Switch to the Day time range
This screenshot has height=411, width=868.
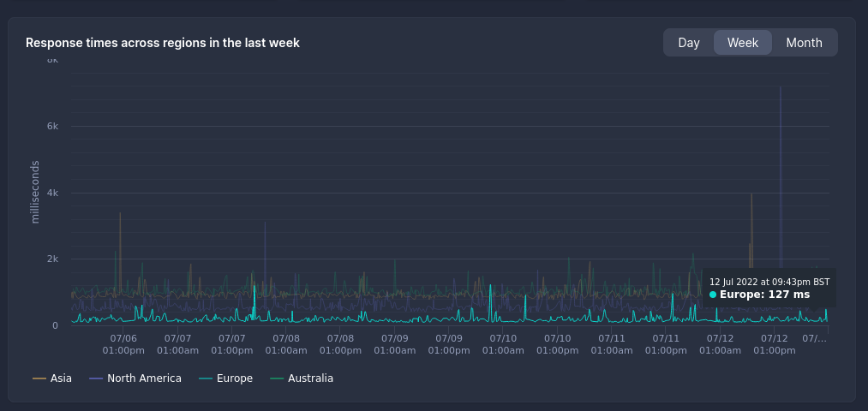coord(689,43)
